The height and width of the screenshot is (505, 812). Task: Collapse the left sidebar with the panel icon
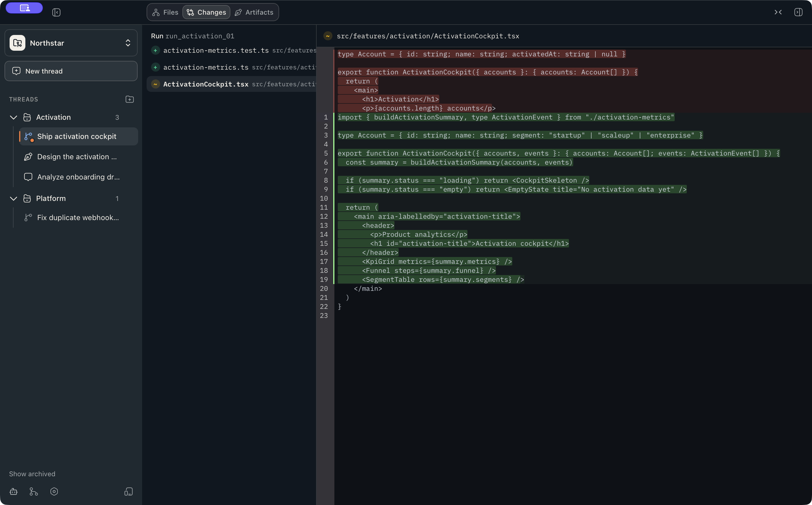click(56, 12)
